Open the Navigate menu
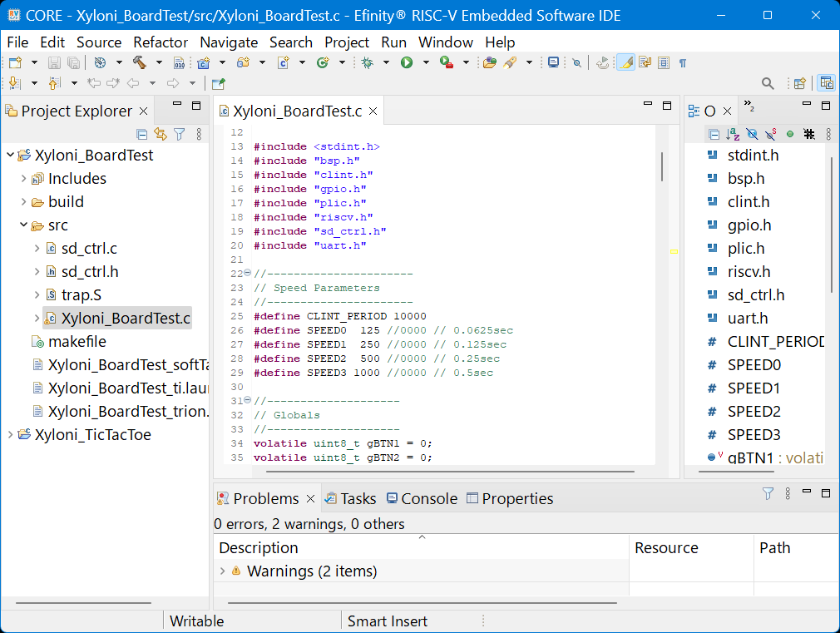 click(x=229, y=42)
